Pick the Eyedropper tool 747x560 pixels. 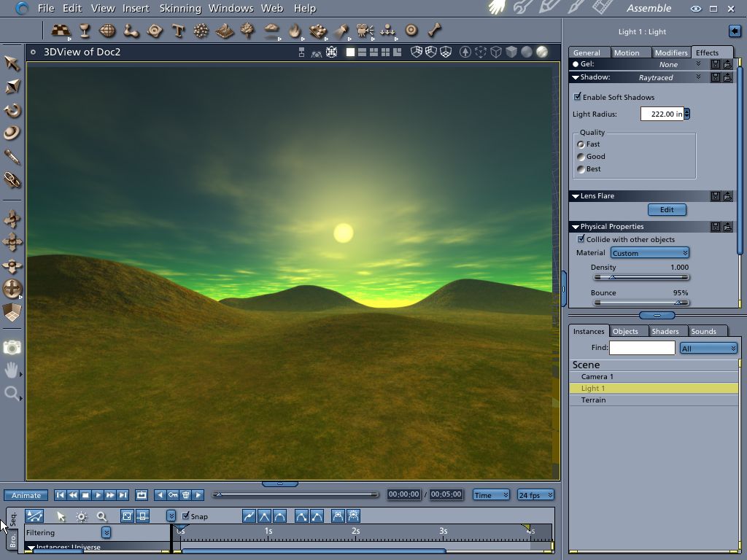pos(12,157)
